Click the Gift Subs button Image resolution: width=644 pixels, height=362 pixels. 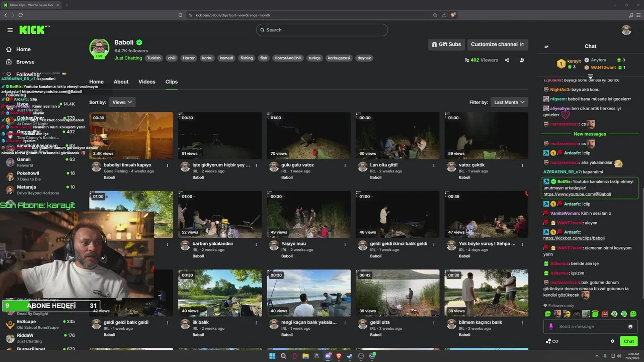[446, 44]
